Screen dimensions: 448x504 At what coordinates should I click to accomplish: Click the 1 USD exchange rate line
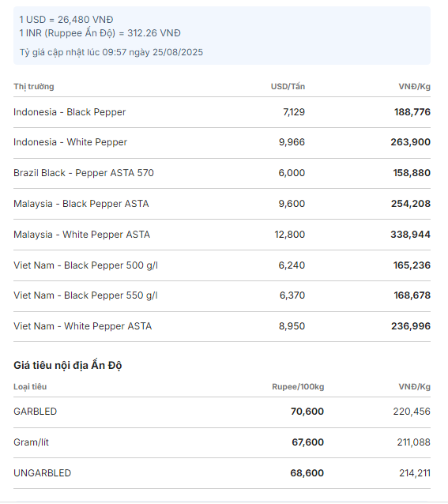[x=66, y=20]
